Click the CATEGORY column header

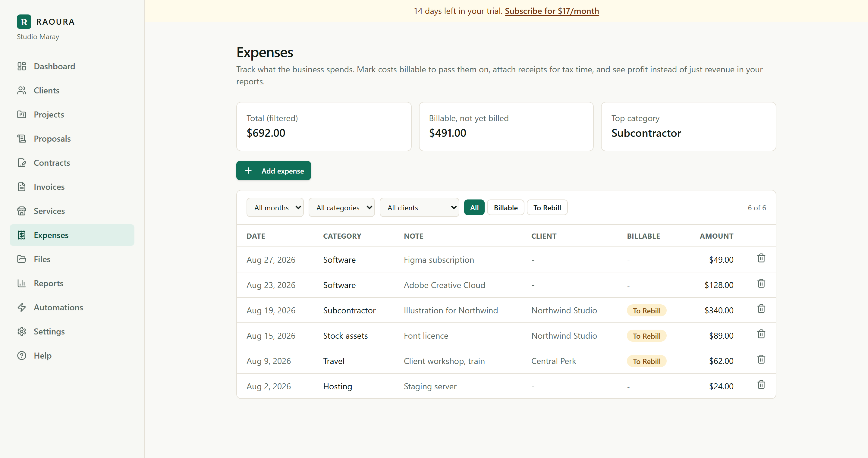pos(342,236)
